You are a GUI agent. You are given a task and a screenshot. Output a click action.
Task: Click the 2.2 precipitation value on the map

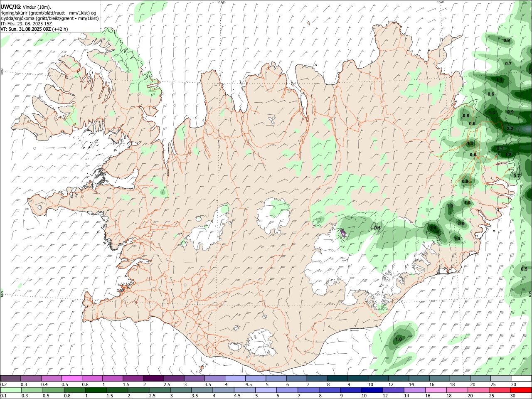[x=510, y=128]
